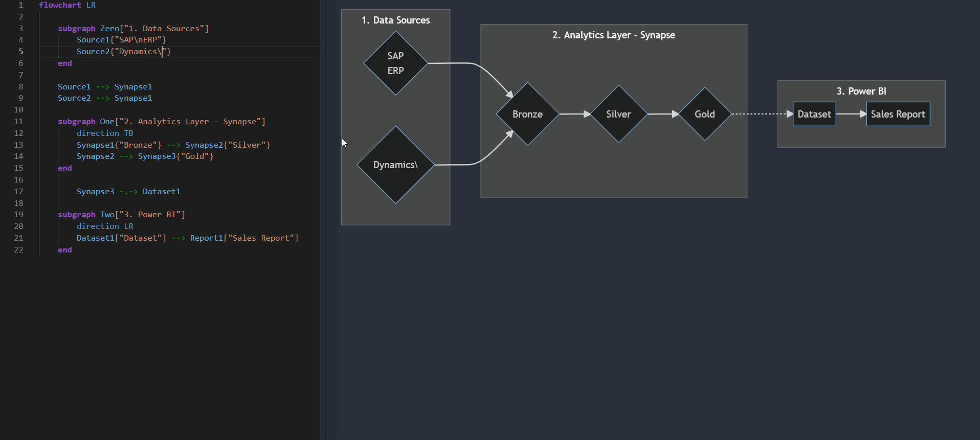The image size is (980, 440).
Task: Place cursor in Source2{"Dynamics\"} line
Action: 124,52
